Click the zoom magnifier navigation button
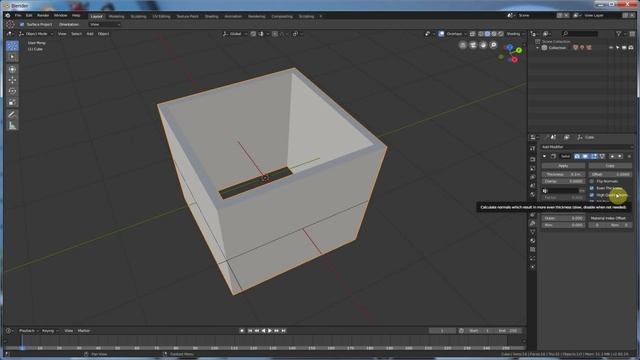This screenshot has height=360, width=640. [x=493, y=45]
